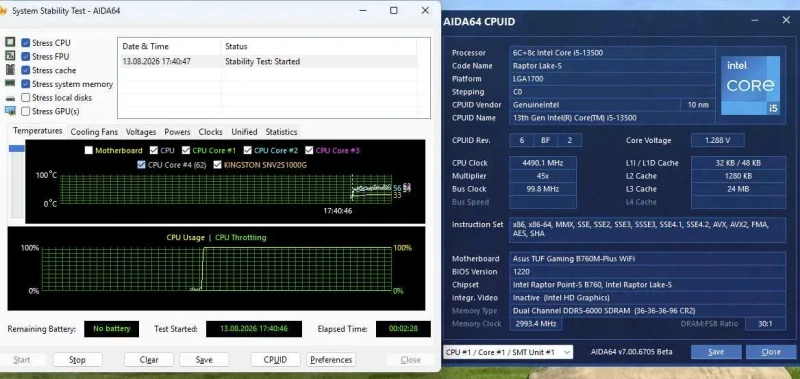Toggle the CPU temperature graph checkbox

point(154,150)
